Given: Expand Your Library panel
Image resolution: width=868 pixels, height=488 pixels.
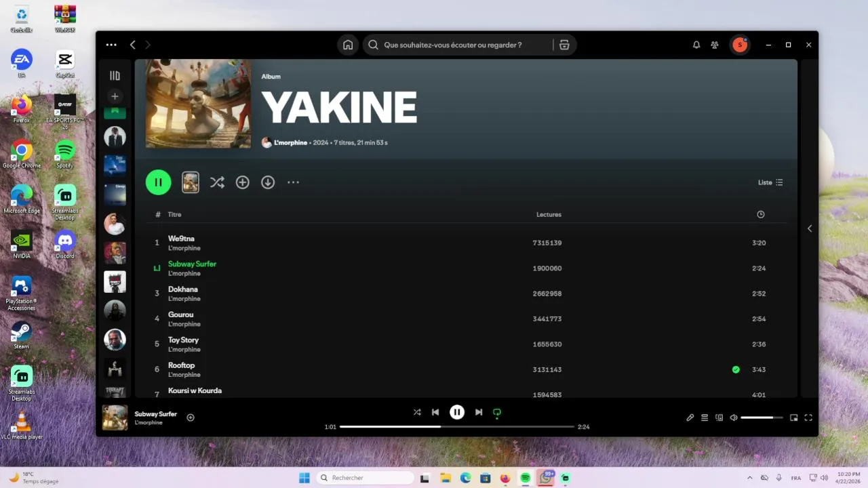Looking at the screenshot, I should 115,76.
